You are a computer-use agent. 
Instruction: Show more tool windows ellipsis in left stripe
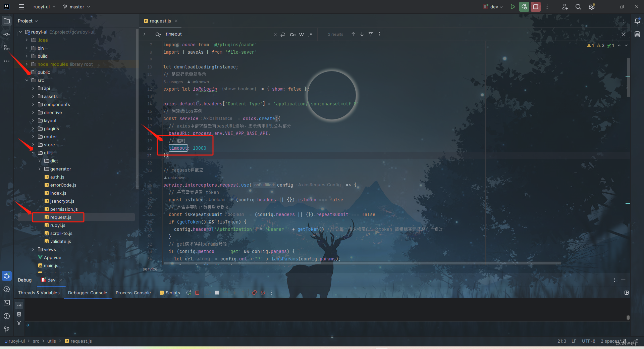[7, 61]
